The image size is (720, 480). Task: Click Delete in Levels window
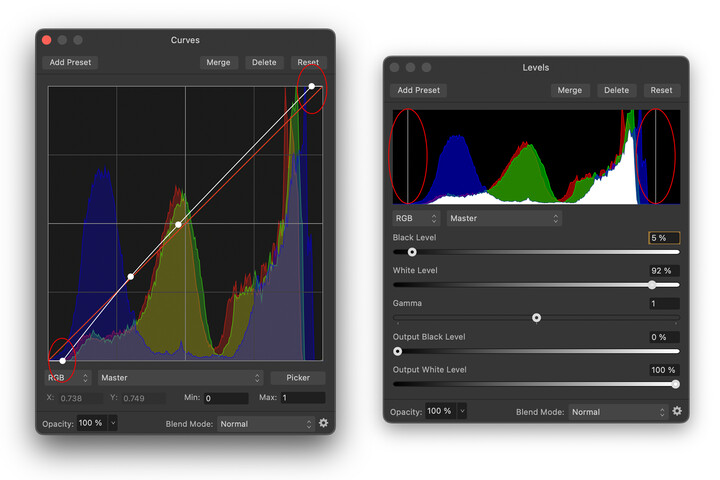pyautogui.click(x=616, y=90)
